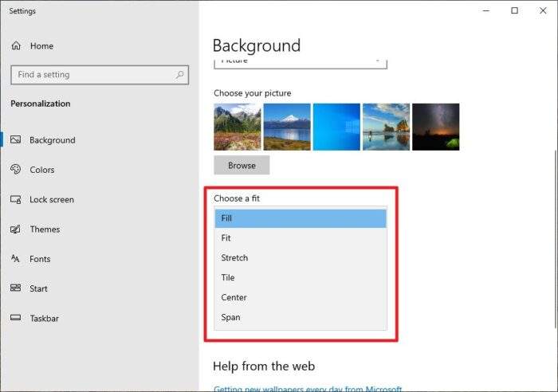Image resolution: width=558 pixels, height=392 pixels.
Task: Maximize the Settings window
Action: (515, 10)
